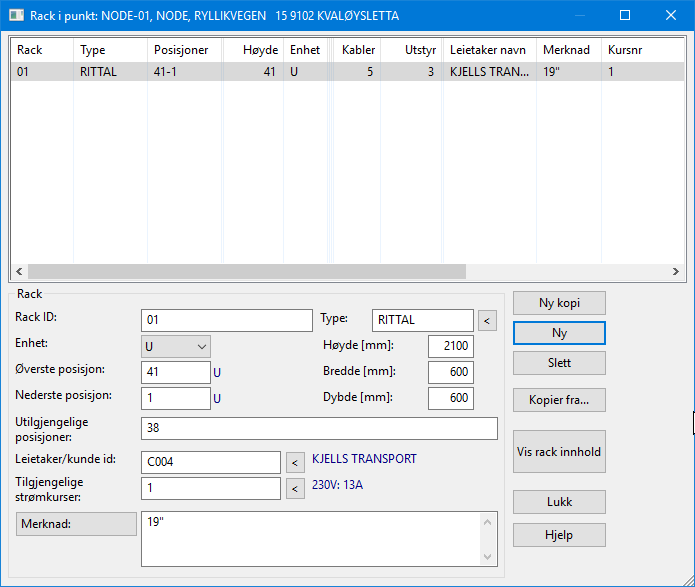Sort by the Merknad column header
The width and height of the screenshot is (695, 587).
click(569, 50)
